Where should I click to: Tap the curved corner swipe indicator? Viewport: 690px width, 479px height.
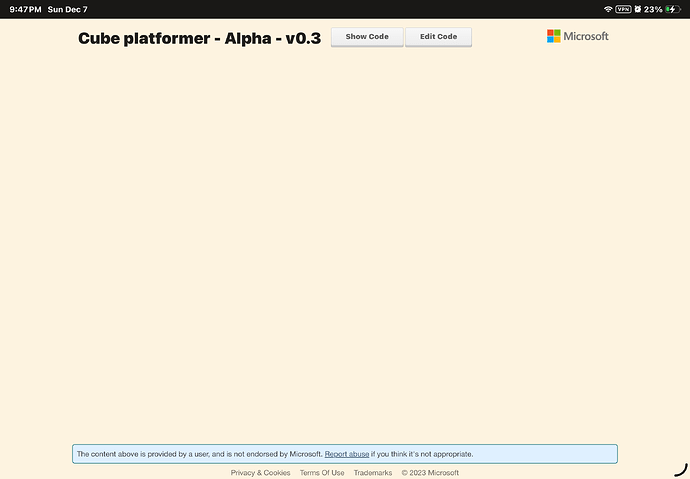[x=681, y=470]
